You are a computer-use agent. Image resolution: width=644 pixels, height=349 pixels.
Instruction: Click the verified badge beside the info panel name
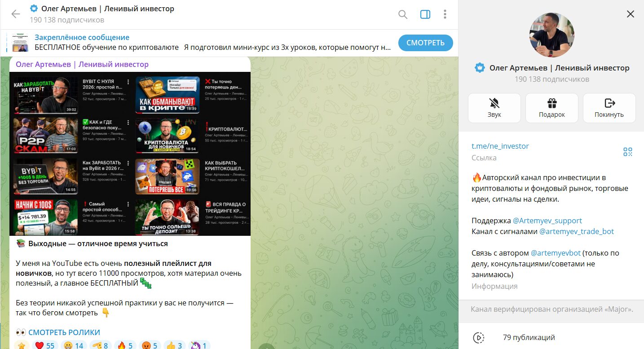[x=480, y=68]
